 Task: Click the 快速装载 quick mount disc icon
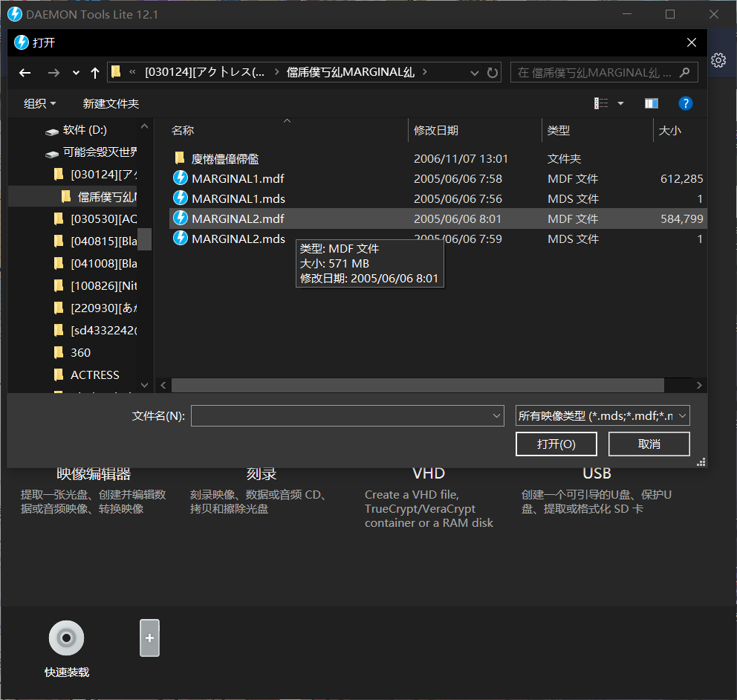(x=66, y=638)
